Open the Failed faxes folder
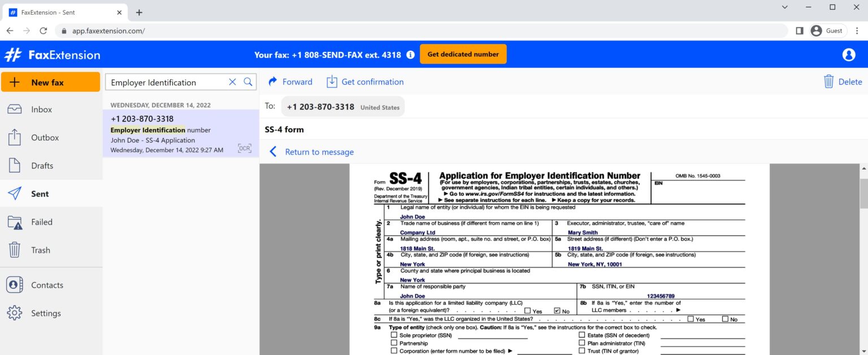 (x=43, y=222)
